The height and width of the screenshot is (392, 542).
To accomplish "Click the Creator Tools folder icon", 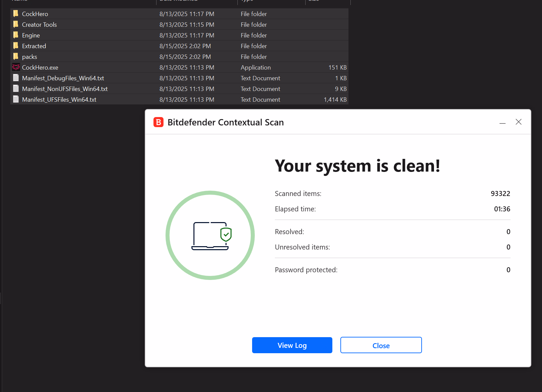I will (16, 24).
